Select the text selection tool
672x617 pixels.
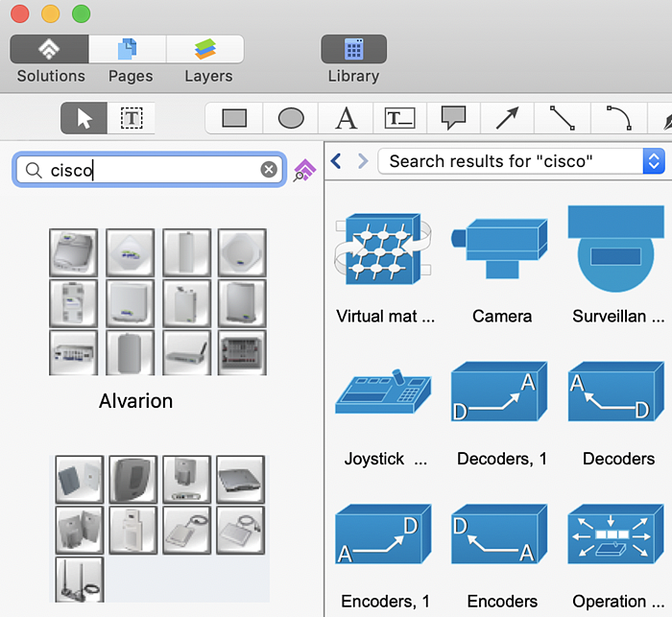pos(131,118)
